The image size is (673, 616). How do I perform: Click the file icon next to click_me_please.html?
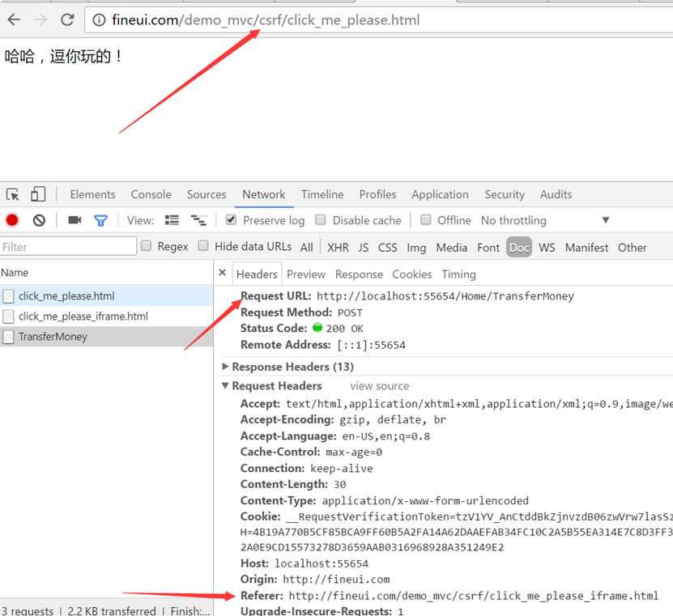pyautogui.click(x=8, y=296)
